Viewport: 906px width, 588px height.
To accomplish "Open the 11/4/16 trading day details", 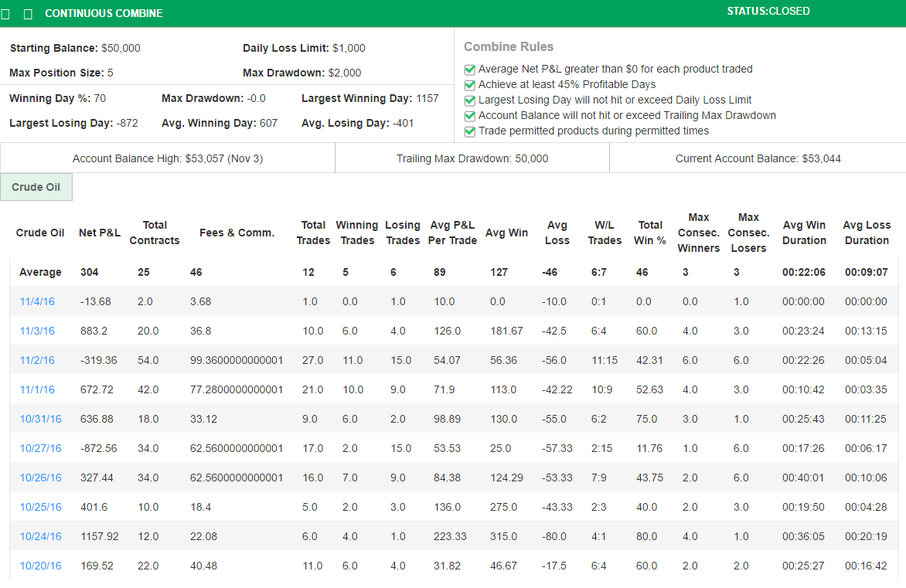I will 37,301.
